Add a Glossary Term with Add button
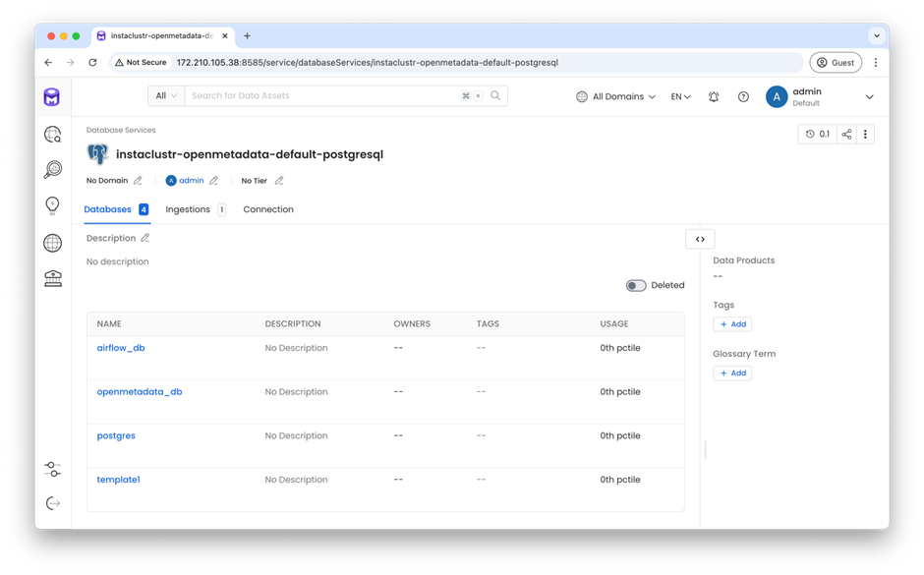924x575 pixels. click(732, 373)
